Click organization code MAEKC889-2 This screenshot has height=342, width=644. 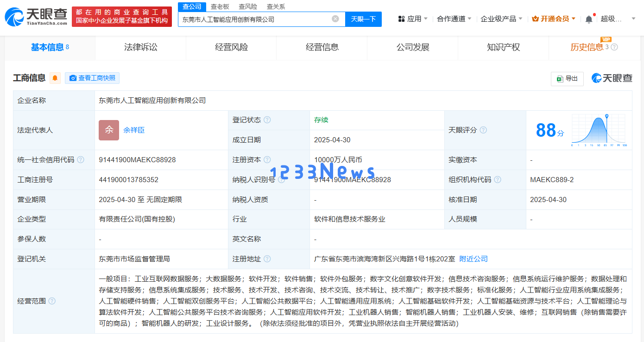click(x=552, y=180)
